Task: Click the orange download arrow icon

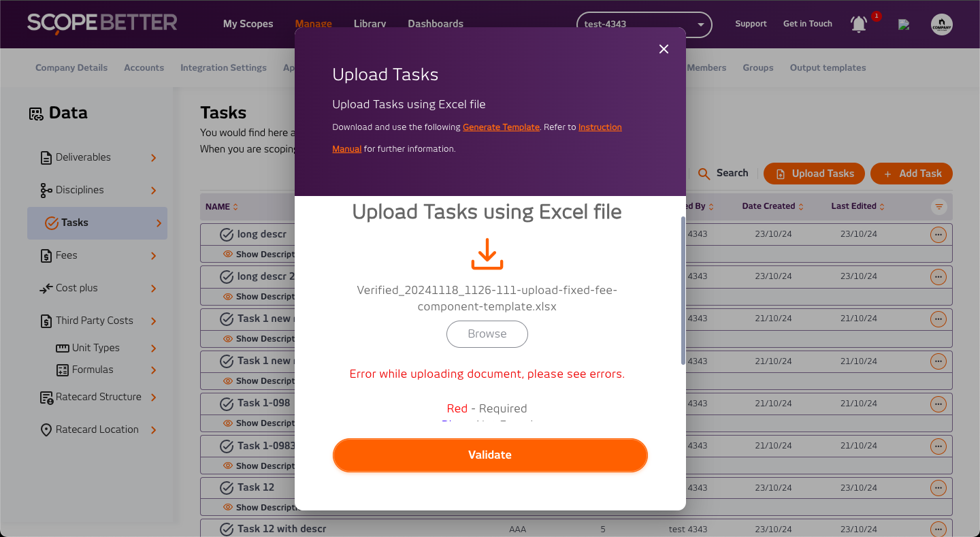Action: [x=487, y=254]
